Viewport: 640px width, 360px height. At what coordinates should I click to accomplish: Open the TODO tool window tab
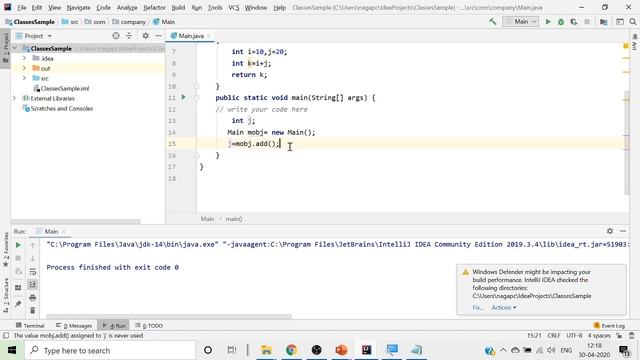149,325
